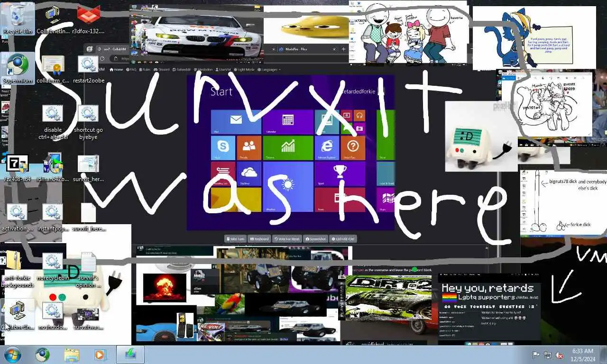Screen dimensions: 607x364
Task: Select the collabvm_c certificate file icon
Action: pos(53,69)
